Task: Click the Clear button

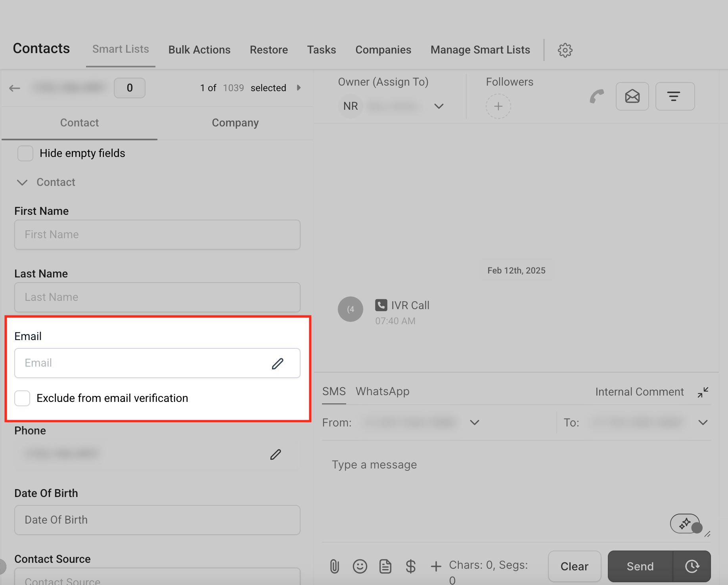Action: (x=575, y=566)
